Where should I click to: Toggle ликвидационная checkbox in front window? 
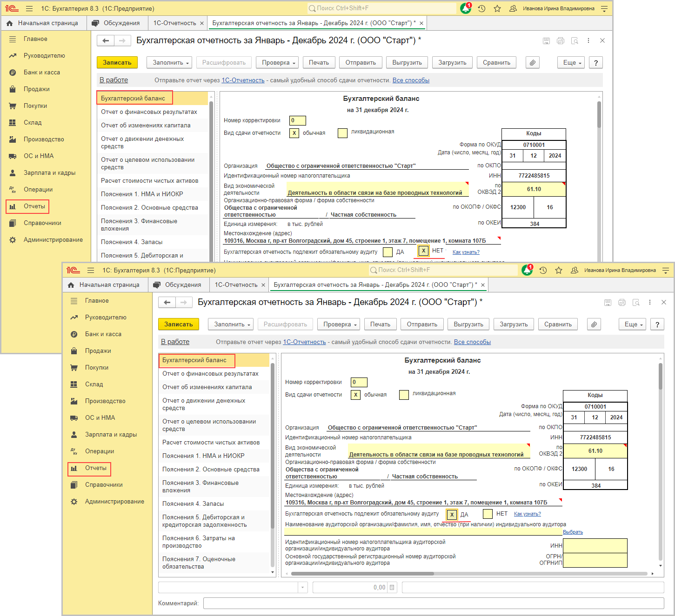[x=404, y=395]
